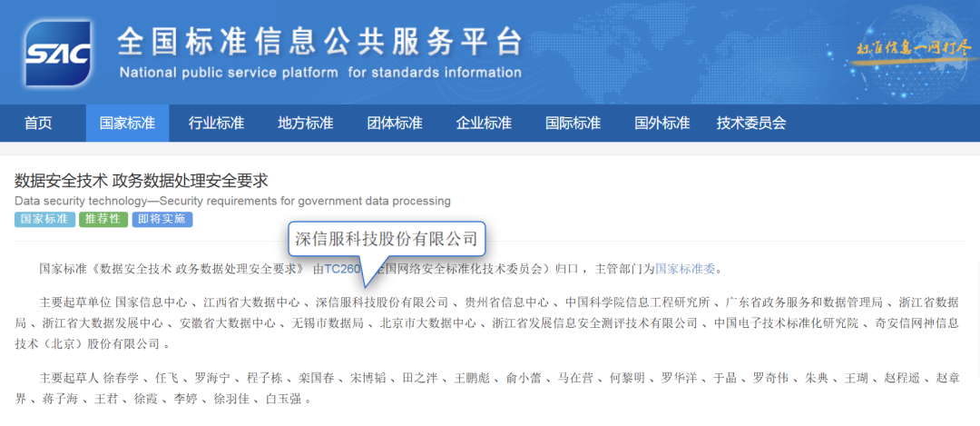The width and height of the screenshot is (980, 426).
Task: Click the blue 国家标准 tag badge
Action: pos(44,220)
